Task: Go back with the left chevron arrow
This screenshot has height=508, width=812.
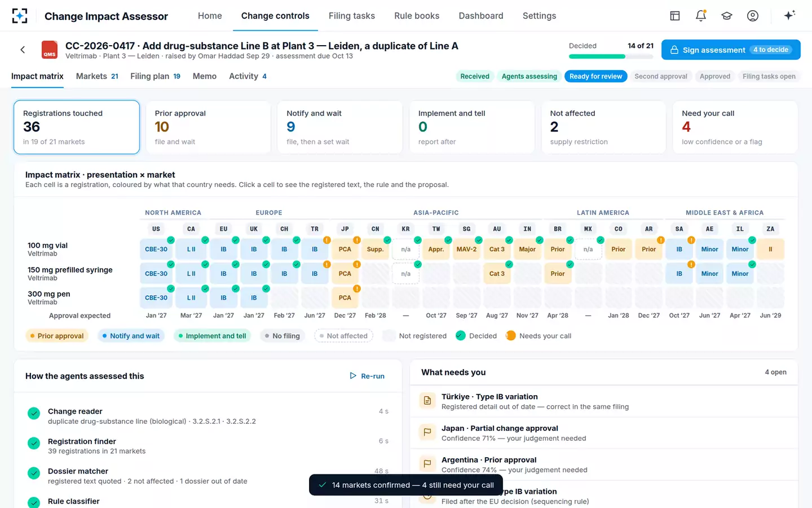Action: click(23, 50)
